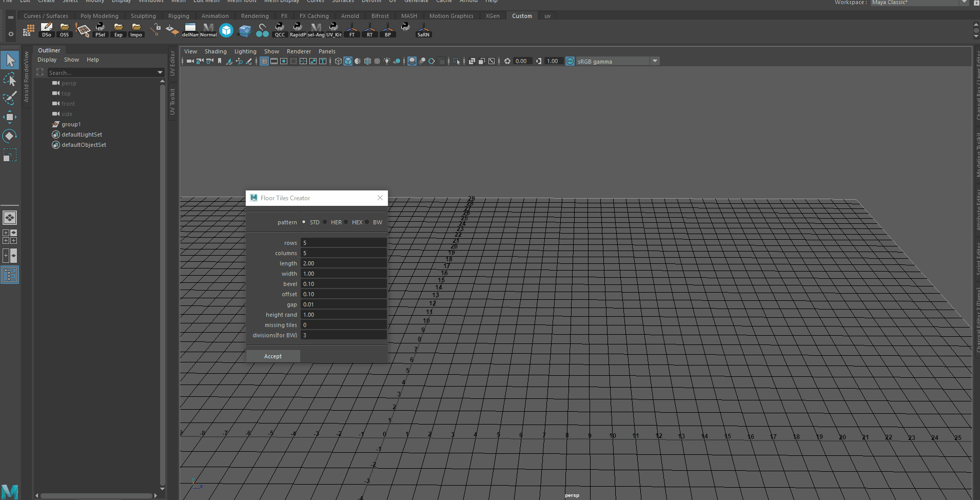Image resolution: width=980 pixels, height=500 pixels.
Task: Click the Outliner horizontal scrollbar
Action: click(x=96, y=495)
